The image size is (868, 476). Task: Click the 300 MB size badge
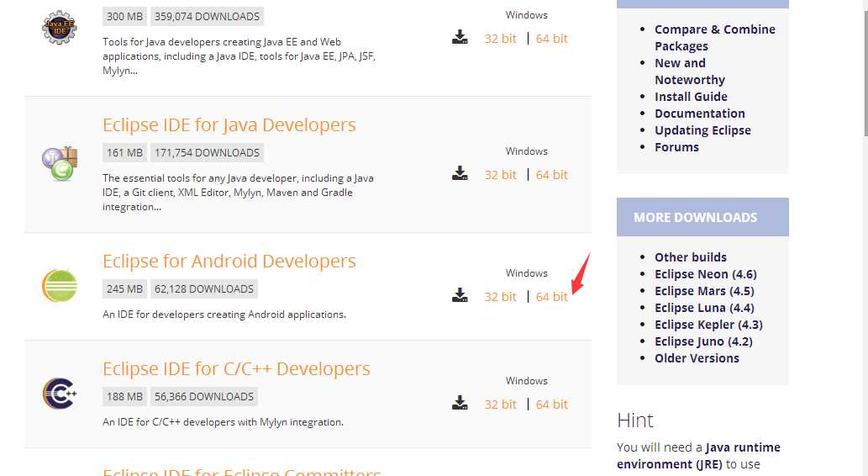(124, 17)
